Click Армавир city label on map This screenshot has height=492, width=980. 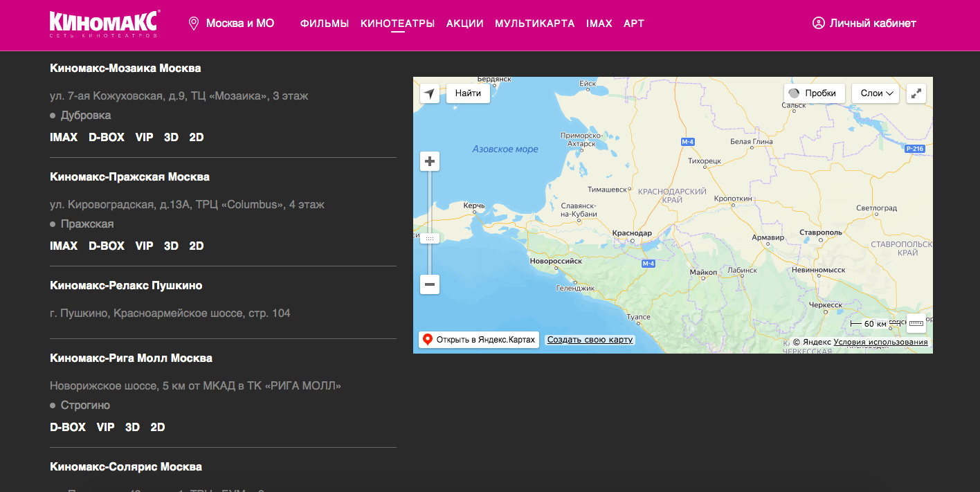768,238
